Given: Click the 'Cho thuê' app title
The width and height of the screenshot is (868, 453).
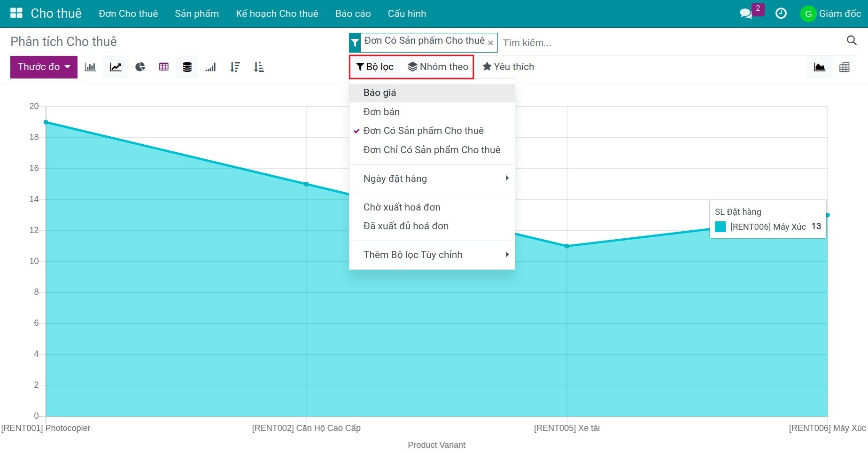Looking at the screenshot, I should [x=56, y=13].
